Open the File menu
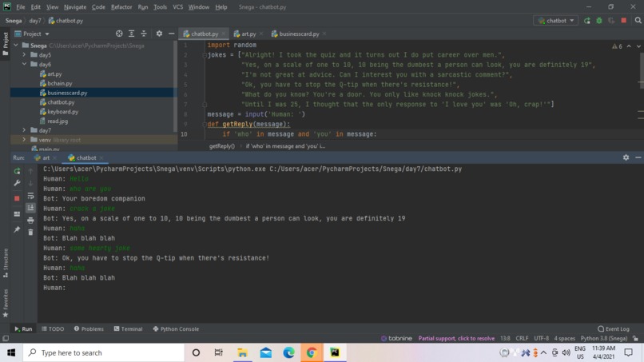Screen dimensions: 644x362 tap(21, 7)
